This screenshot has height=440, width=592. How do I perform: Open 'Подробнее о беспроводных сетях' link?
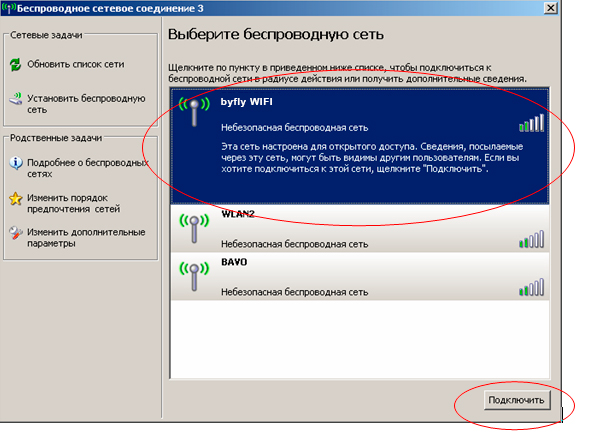point(88,168)
